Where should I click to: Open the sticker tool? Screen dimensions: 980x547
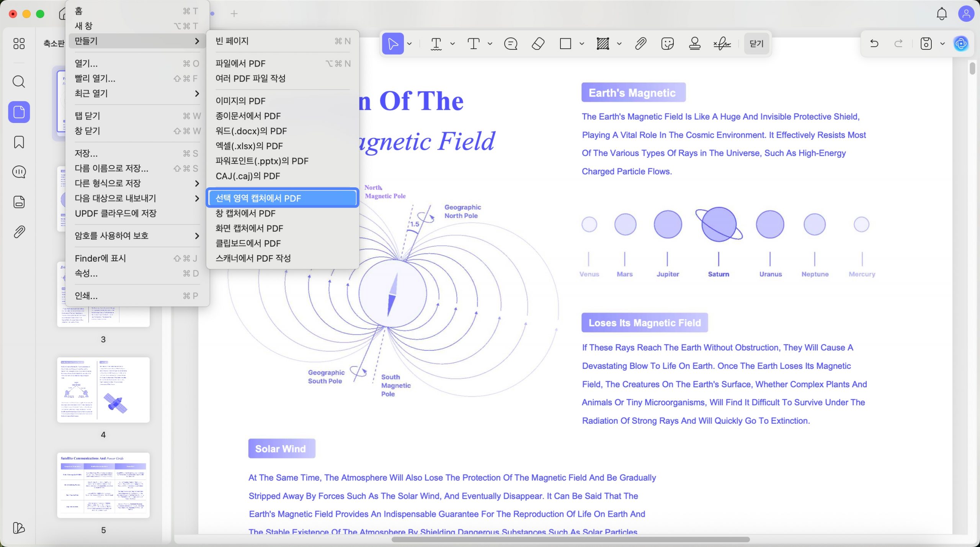pos(667,44)
